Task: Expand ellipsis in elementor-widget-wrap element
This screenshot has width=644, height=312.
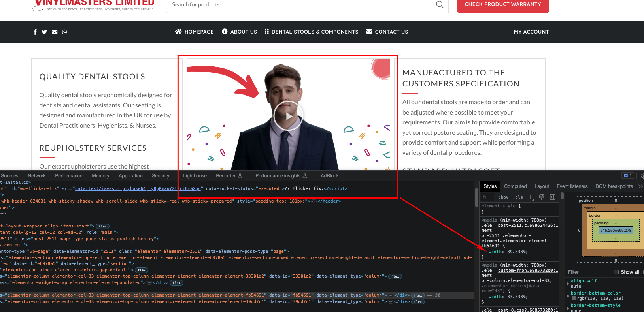Action: tap(149, 283)
